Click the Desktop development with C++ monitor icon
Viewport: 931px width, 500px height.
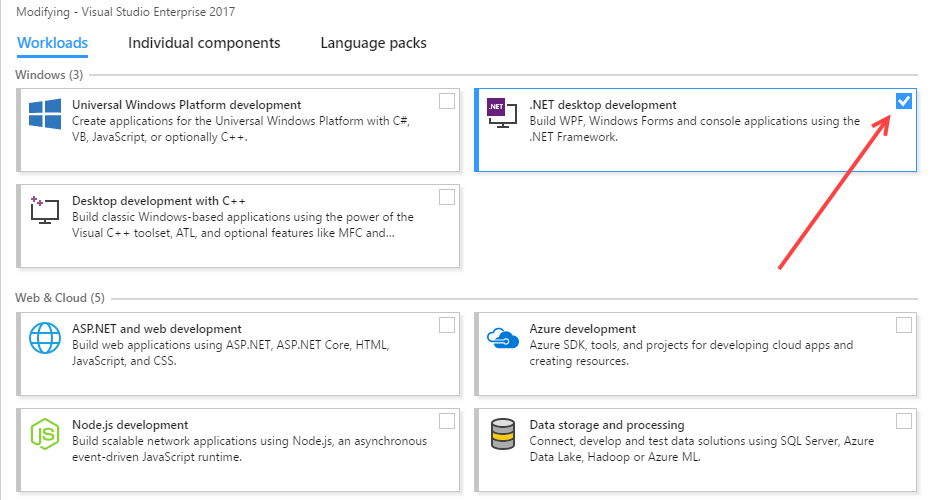pos(45,210)
